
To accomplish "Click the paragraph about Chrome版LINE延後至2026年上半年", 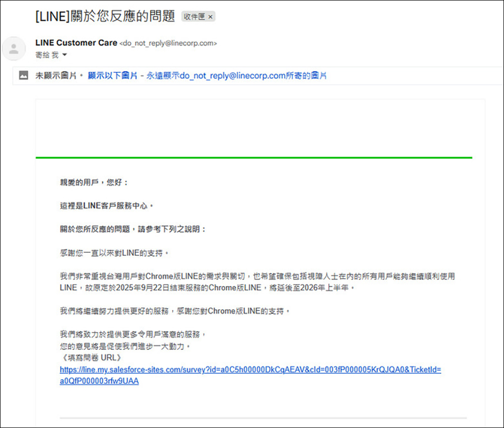I will 258,282.
